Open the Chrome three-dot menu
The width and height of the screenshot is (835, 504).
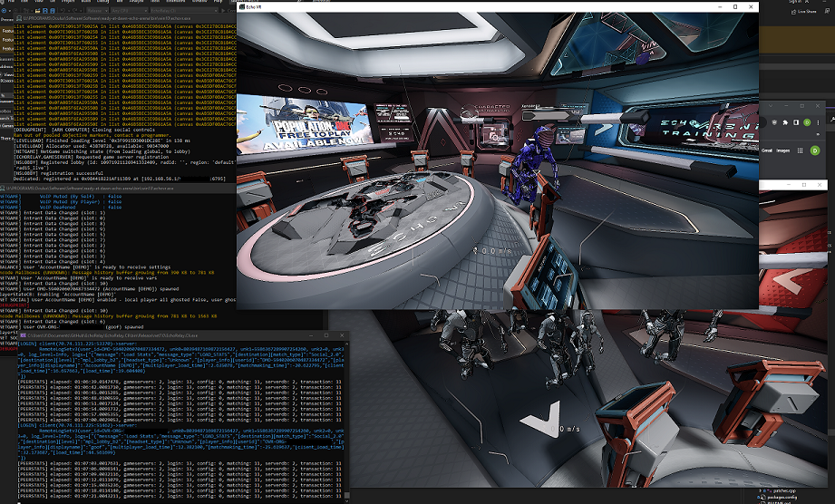pyautogui.click(x=819, y=122)
